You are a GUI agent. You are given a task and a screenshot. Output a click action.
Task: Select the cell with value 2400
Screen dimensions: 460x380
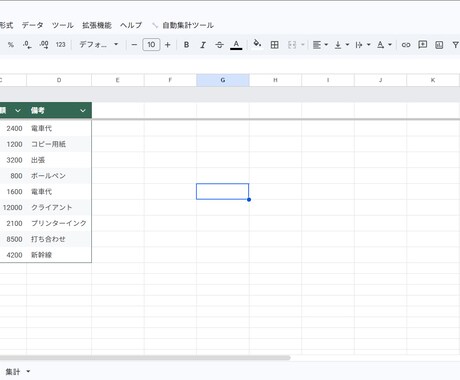coord(13,128)
